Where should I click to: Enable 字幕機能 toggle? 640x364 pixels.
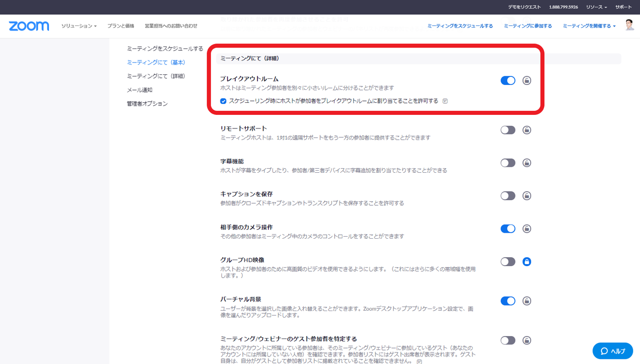pos(508,163)
